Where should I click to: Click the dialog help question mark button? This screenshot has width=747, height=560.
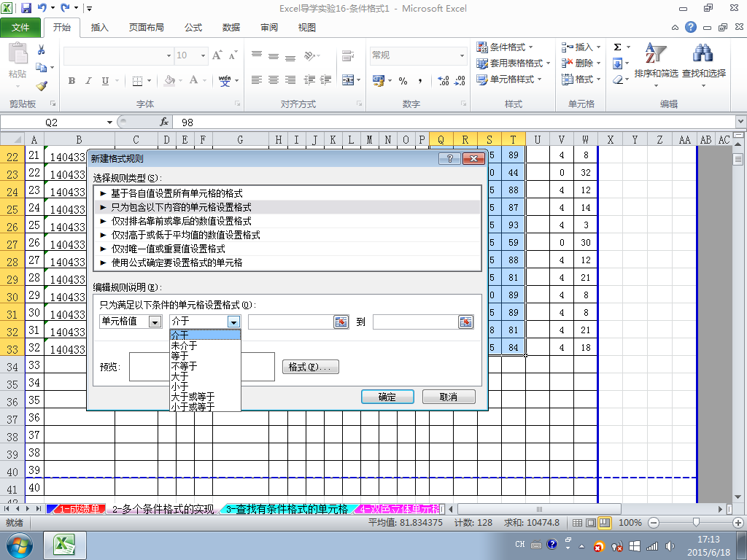(x=449, y=158)
